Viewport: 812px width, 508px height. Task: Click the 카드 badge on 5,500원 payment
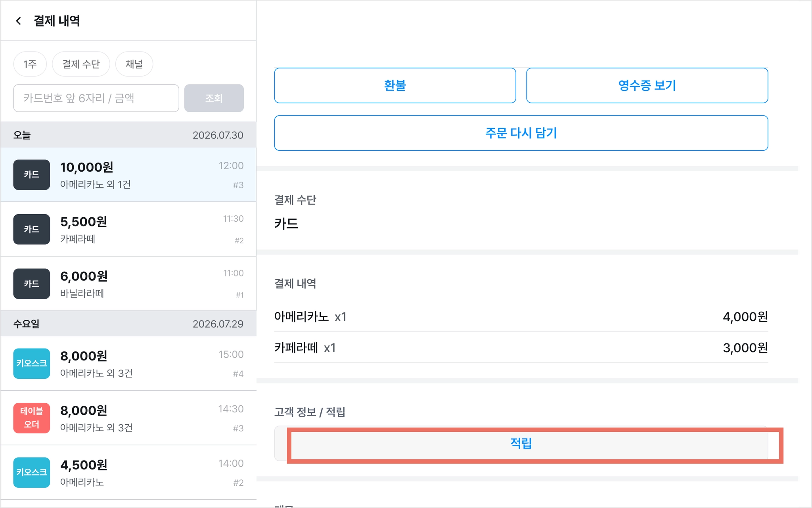pyautogui.click(x=32, y=229)
